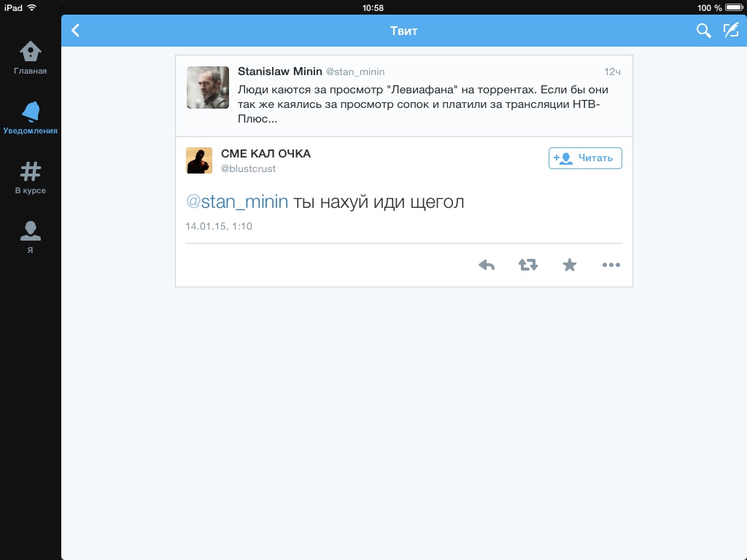Tap the battery indicator in status bar

(734, 7)
